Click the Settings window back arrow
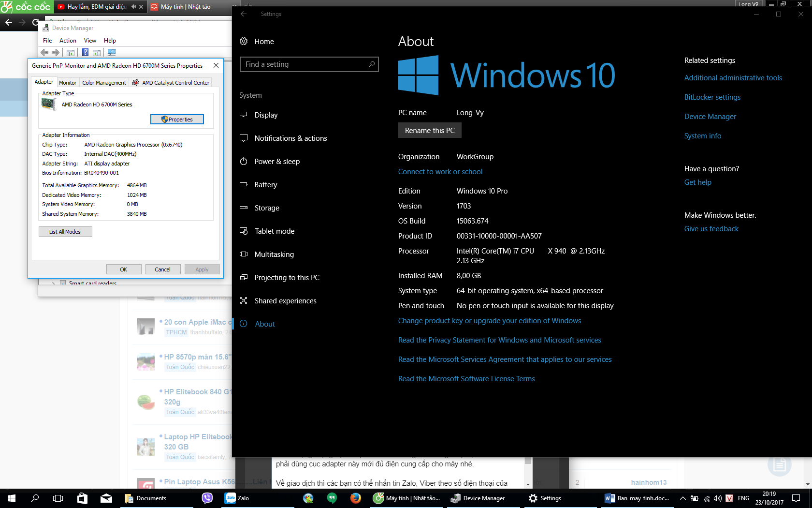 (x=244, y=14)
